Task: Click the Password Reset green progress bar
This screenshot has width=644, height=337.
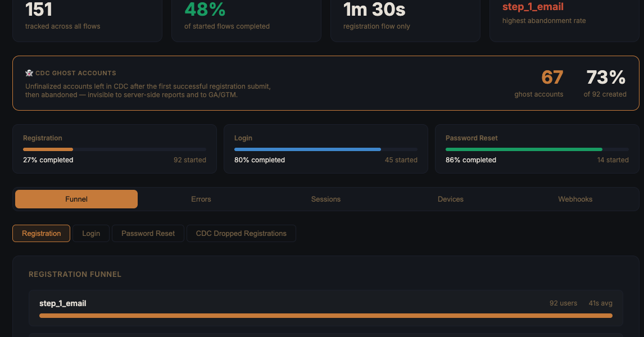Action: pos(524,149)
